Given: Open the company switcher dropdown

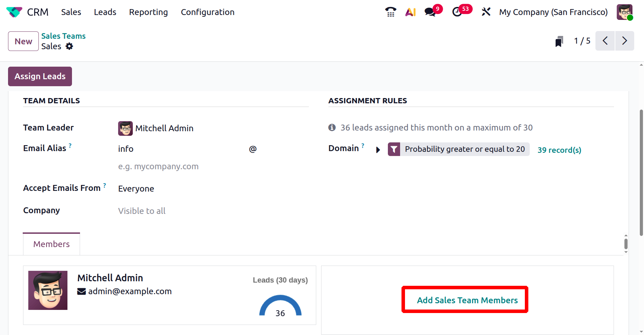Looking at the screenshot, I should click(x=553, y=12).
